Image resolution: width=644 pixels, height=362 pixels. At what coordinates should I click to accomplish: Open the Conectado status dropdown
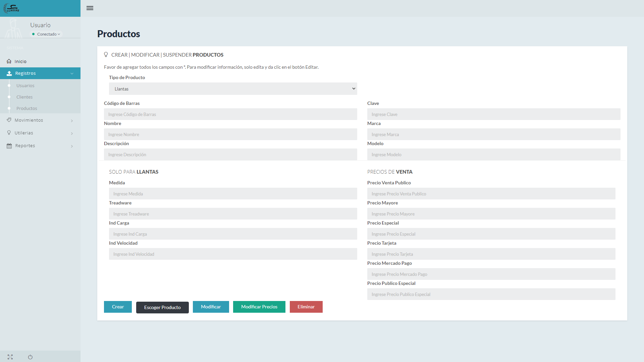coord(47,34)
